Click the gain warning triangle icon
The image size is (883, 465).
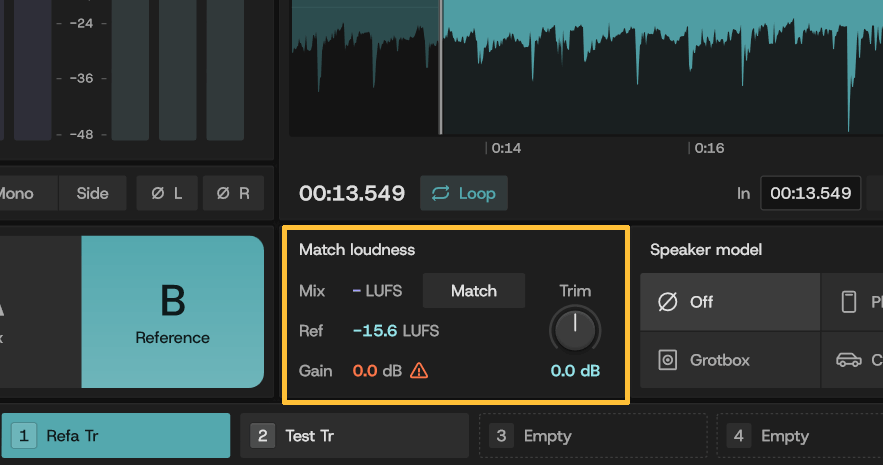click(x=419, y=370)
